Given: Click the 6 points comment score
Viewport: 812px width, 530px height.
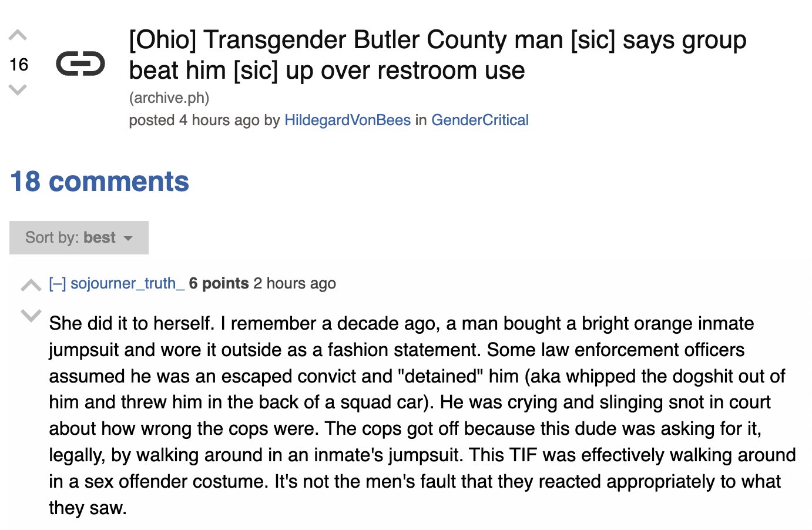Looking at the screenshot, I should 219,284.
